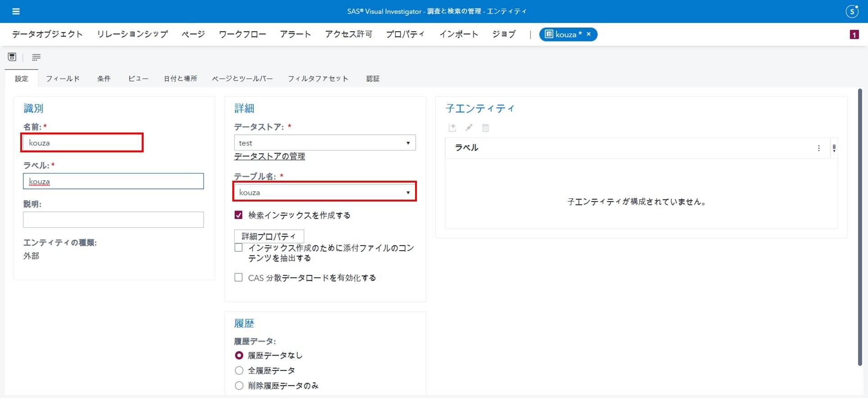Open the インポート menu

(x=458, y=34)
